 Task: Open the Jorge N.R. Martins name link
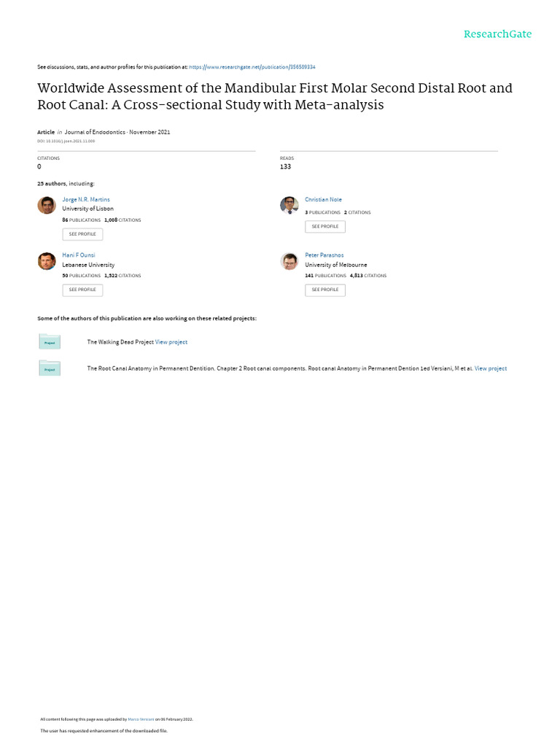[86, 199]
